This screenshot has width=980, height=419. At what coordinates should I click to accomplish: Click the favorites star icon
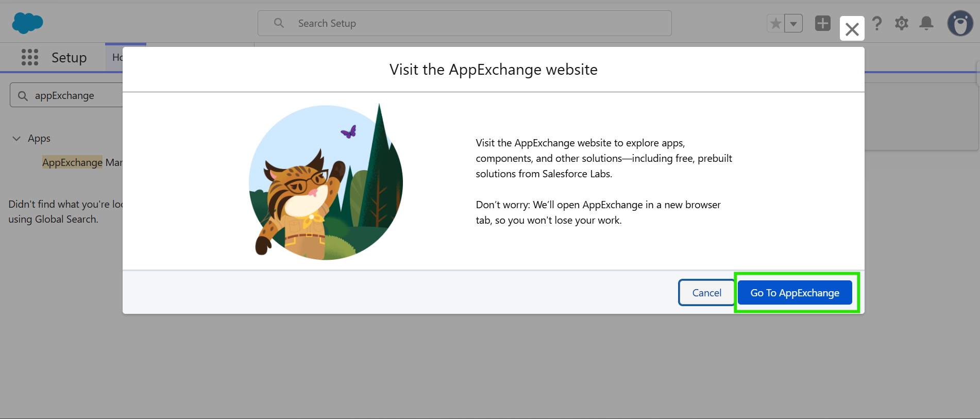coord(775,23)
